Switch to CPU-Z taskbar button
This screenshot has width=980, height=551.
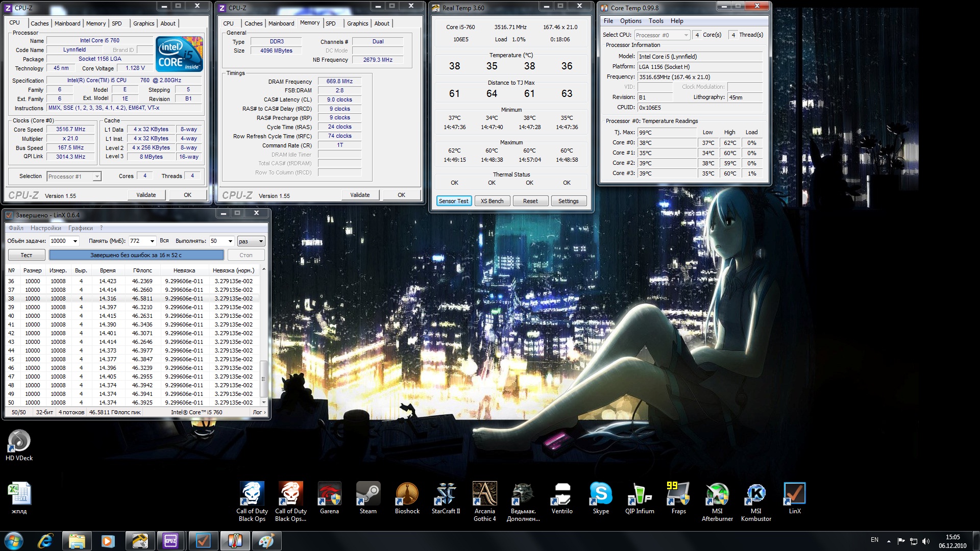click(x=170, y=541)
